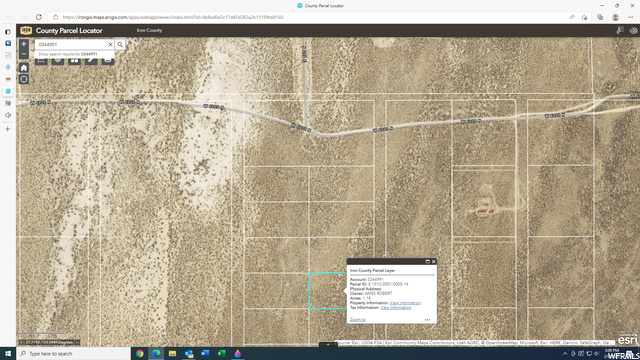
Task: Open the third map toolbar widget
Action: tap(74, 61)
